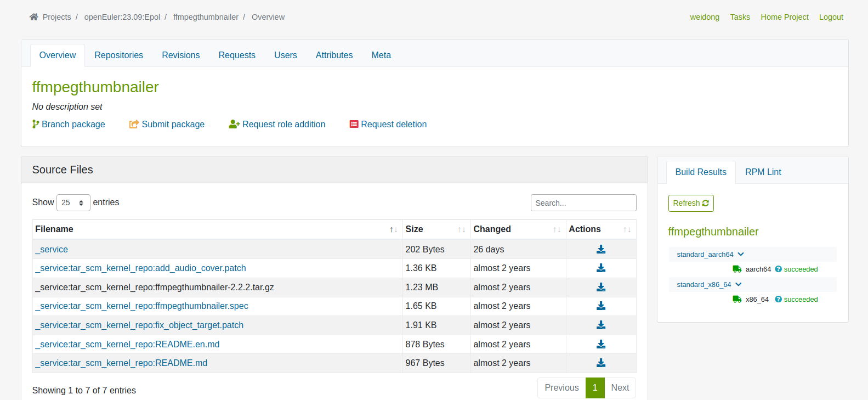Viewport: 868px width, 400px height.
Task: Open the Meta tab
Action: pos(381,55)
